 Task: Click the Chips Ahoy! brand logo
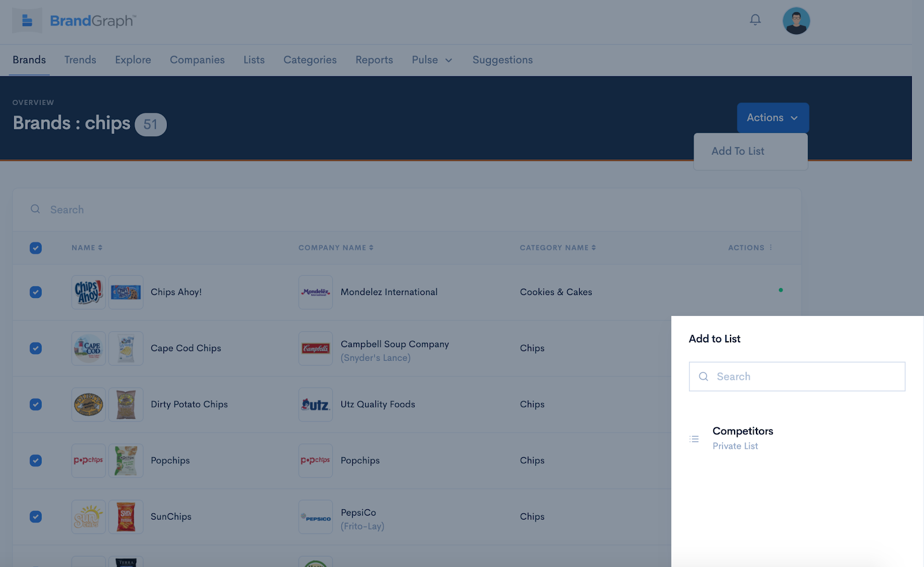pos(88,292)
